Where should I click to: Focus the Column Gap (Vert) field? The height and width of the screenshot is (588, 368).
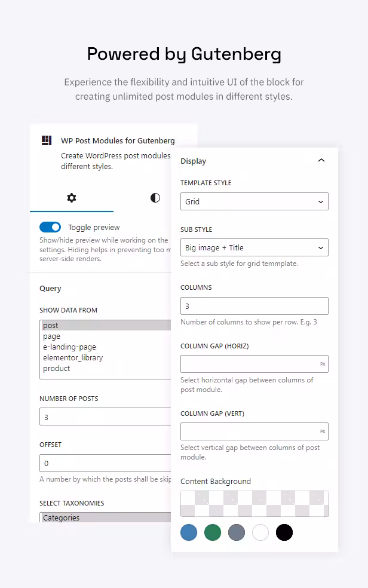pos(254,431)
